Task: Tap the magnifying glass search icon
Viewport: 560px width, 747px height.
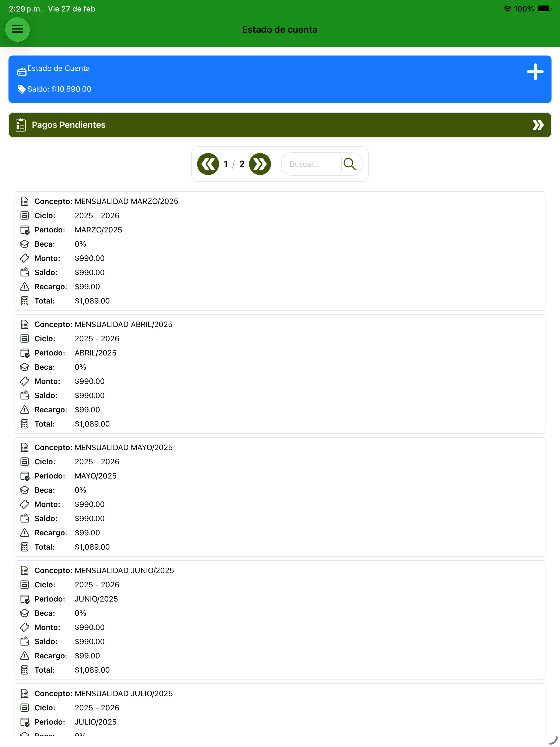Action: (349, 164)
